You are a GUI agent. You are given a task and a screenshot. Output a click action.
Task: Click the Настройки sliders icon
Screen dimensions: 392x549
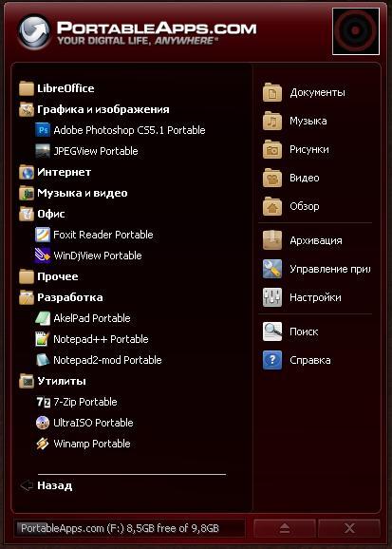[272, 297]
